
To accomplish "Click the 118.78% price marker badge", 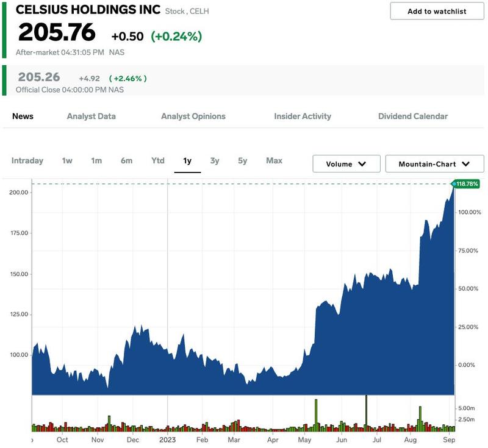I will pyautogui.click(x=466, y=184).
